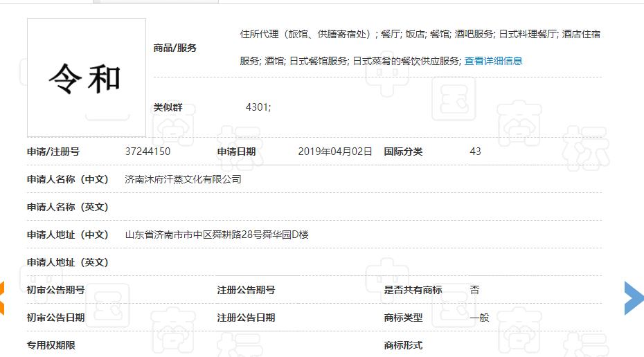
Task: Click the applicant name 济南沐府汗蒸文化有限公司
Action: pyautogui.click(x=184, y=179)
